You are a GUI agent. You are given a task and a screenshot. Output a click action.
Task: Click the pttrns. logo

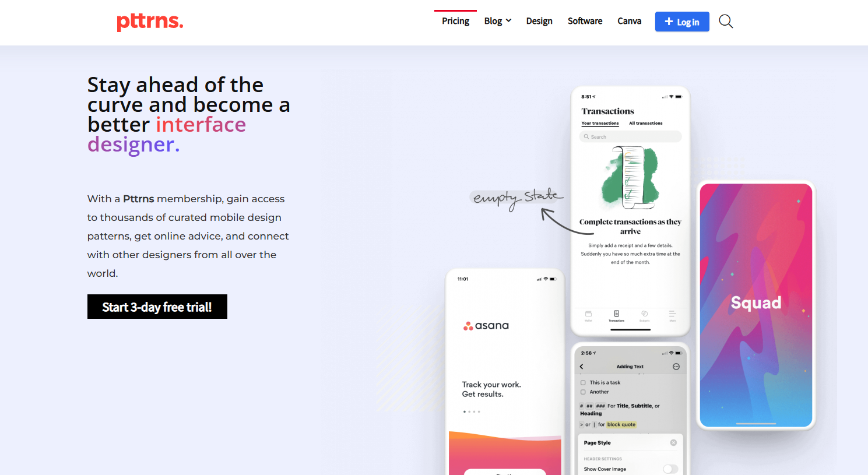150,21
